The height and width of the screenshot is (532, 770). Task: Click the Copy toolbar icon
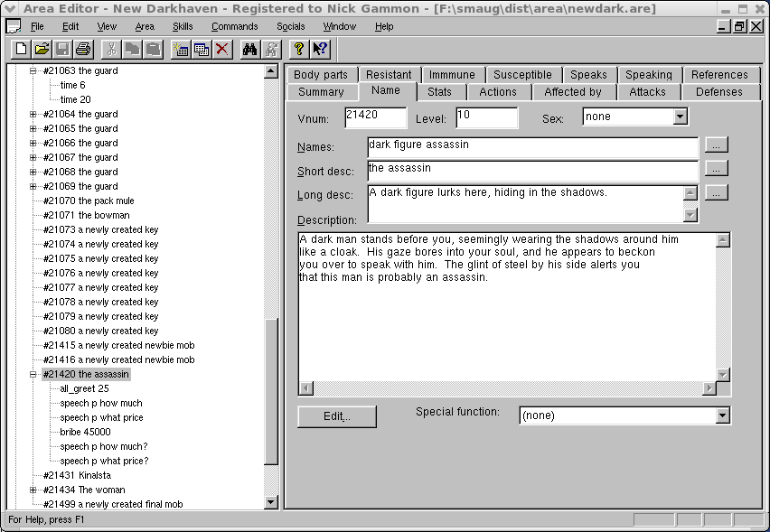click(132, 49)
